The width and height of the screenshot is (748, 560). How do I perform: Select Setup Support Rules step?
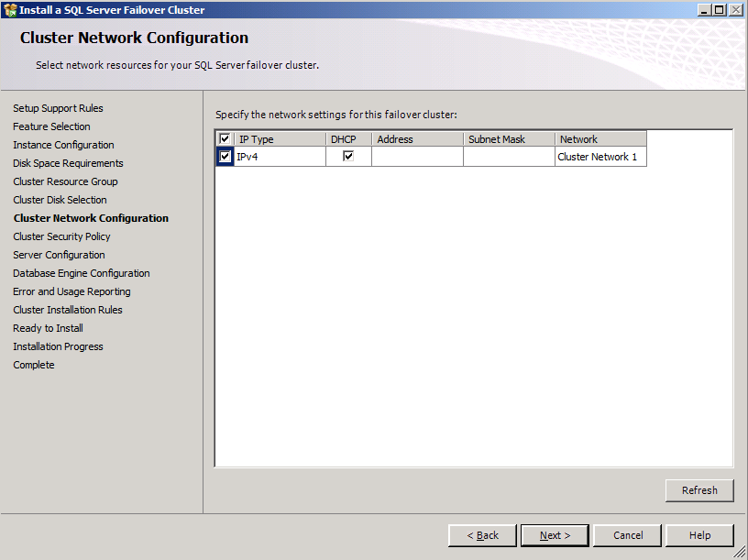[58, 108]
